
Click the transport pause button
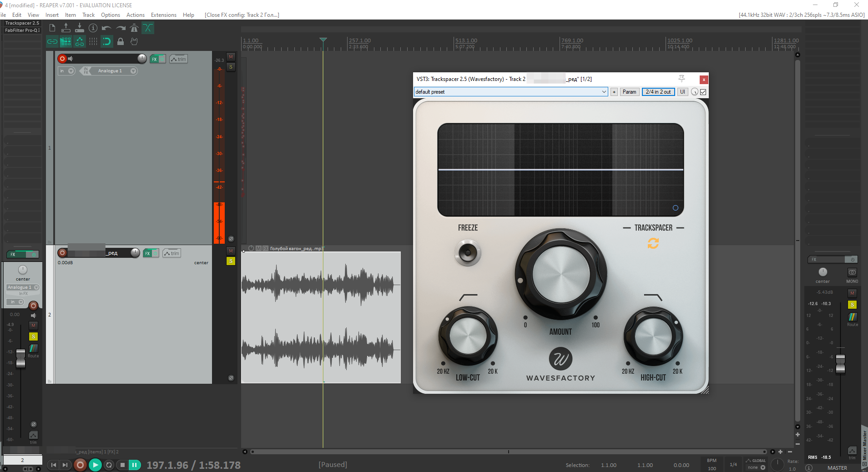[135, 465]
